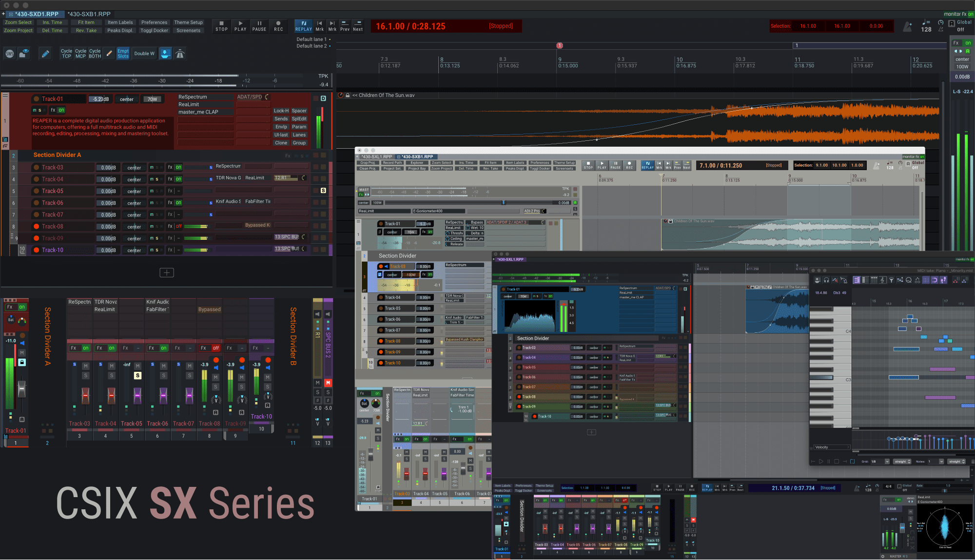The height and width of the screenshot is (560, 975).
Task: Unmute the red M button on SPC BUS 2 strip
Action: coord(328,383)
